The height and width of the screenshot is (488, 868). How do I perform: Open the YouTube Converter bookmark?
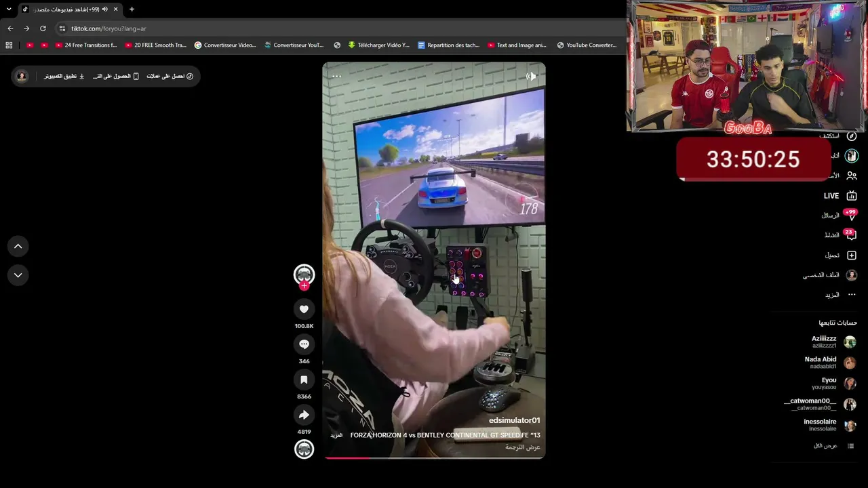(x=587, y=45)
